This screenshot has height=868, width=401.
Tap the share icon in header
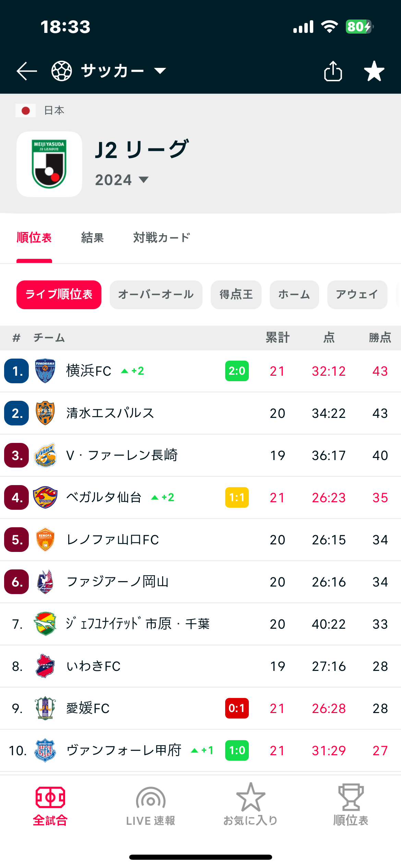(333, 71)
